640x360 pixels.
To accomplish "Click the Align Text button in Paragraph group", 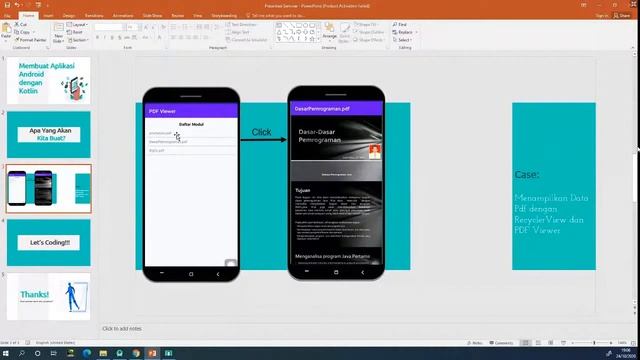I will click(238, 32).
